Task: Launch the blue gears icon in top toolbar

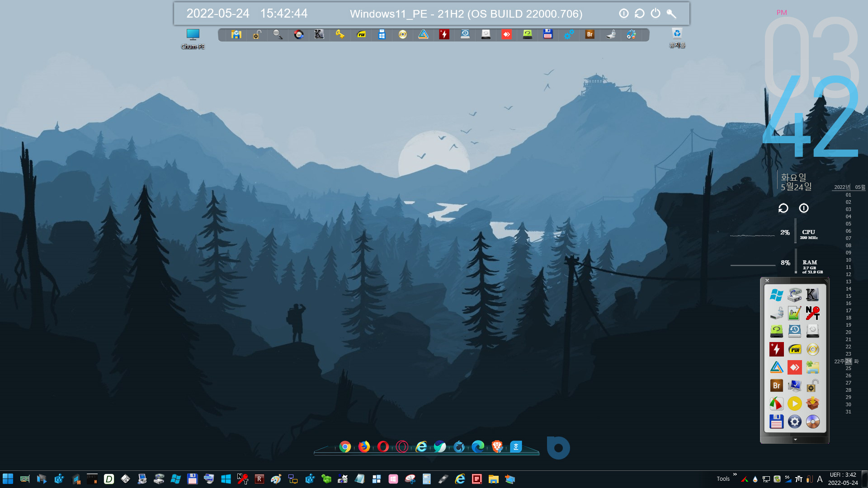Action: click(x=569, y=34)
